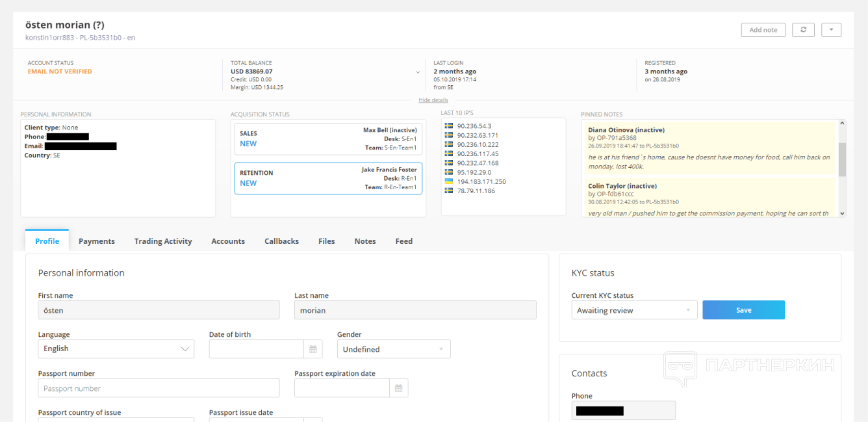Click the pinned notes scroll down arrow

point(842,213)
